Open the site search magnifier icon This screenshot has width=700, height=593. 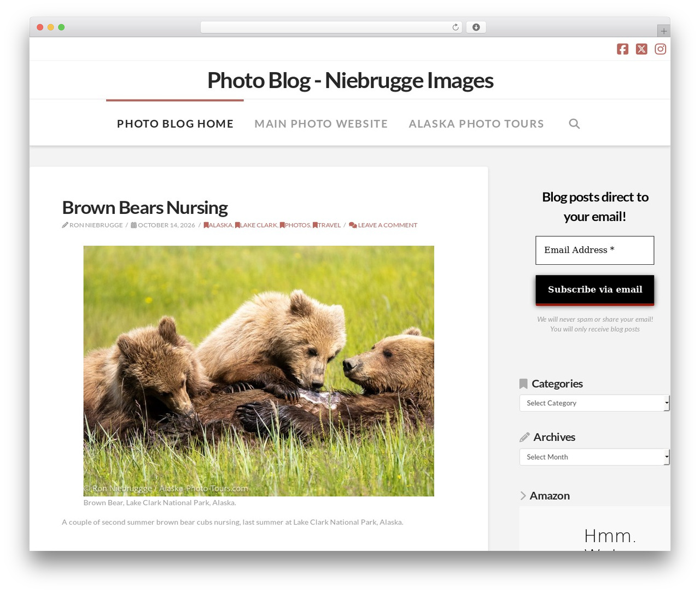pyautogui.click(x=574, y=124)
